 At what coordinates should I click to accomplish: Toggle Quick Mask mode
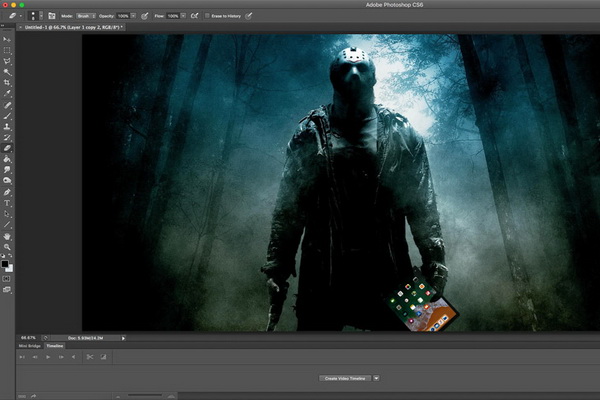click(x=7, y=279)
